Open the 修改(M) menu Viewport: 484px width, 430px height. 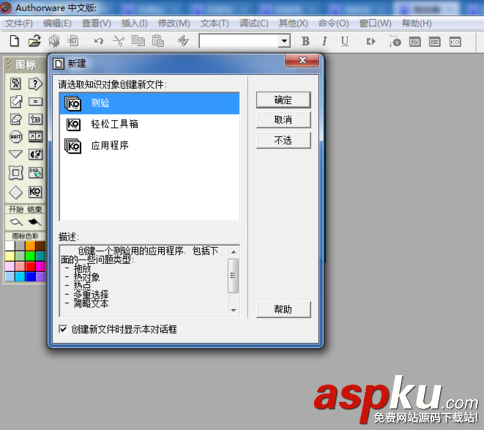[x=174, y=23]
